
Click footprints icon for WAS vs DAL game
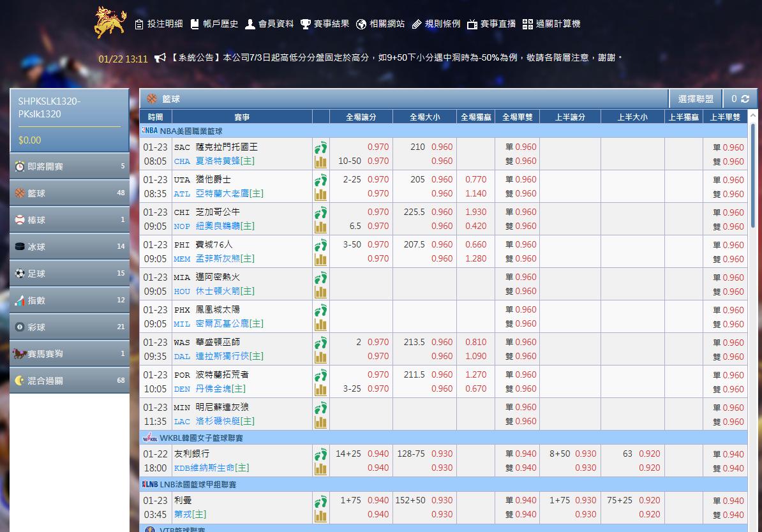[321, 343]
